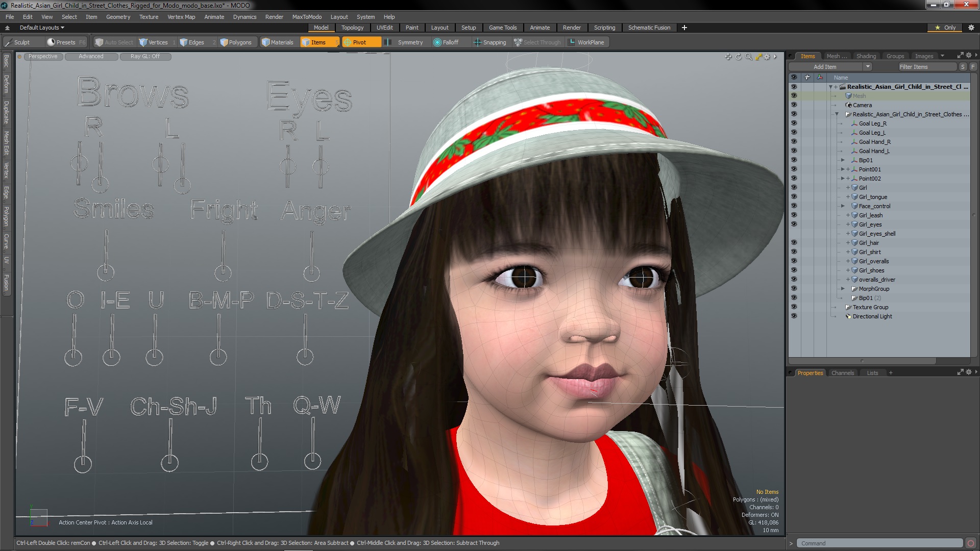Click the command history record button
The image size is (980, 551).
[971, 543]
